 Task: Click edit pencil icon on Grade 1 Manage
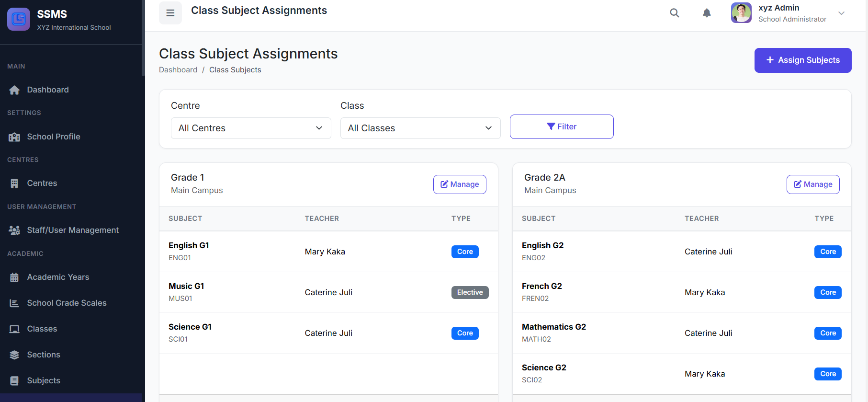pyautogui.click(x=444, y=184)
